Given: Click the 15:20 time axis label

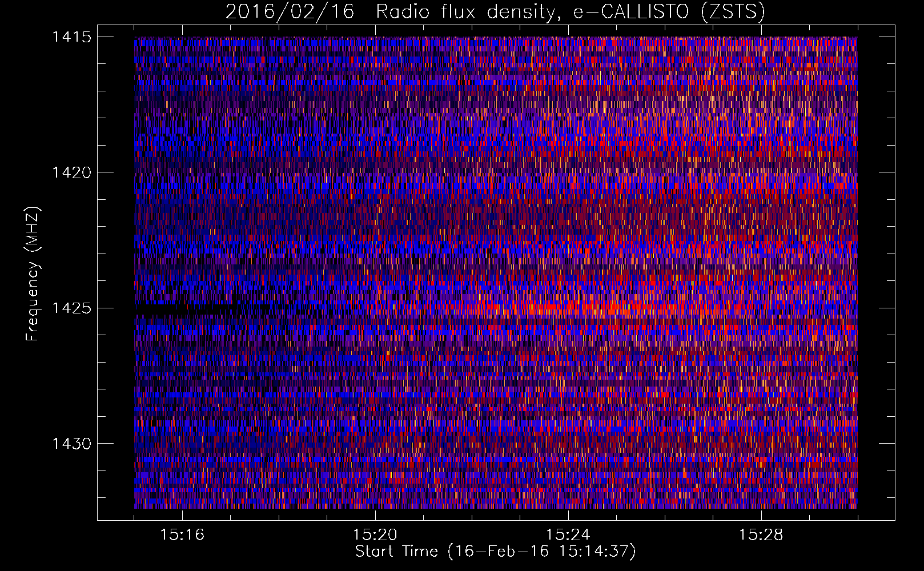Looking at the screenshot, I should (375, 535).
